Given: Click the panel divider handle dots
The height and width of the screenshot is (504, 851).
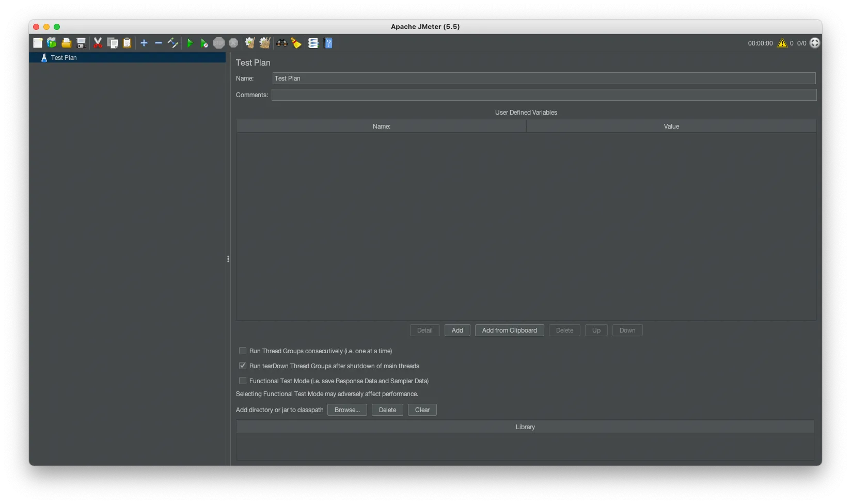Looking at the screenshot, I should [x=228, y=259].
